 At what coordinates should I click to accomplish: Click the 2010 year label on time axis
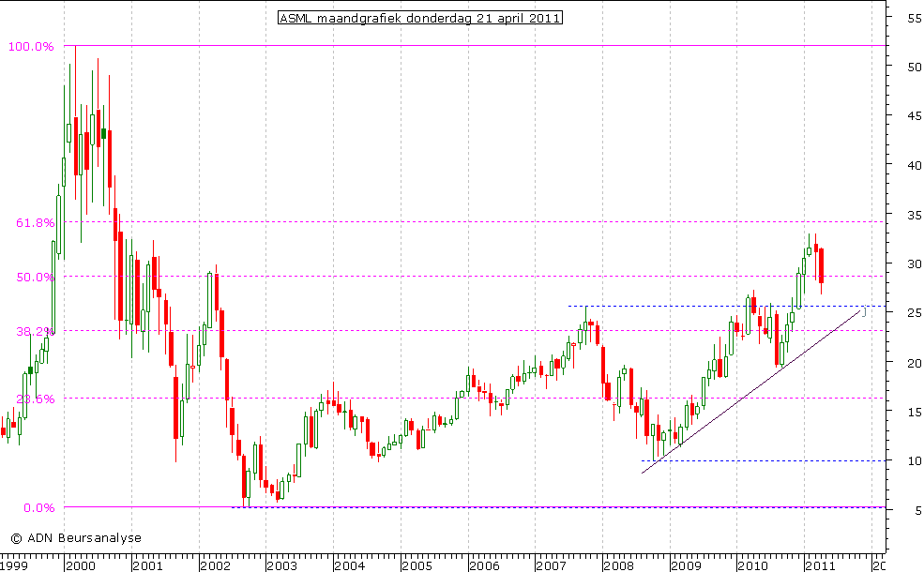pyautogui.click(x=753, y=565)
